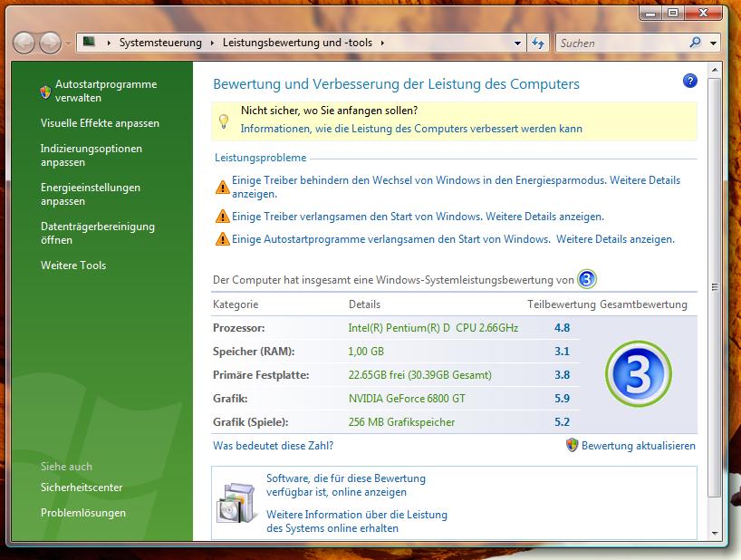Expand chevron after Systemsteuerung breadcrumb
The width and height of the screenshot is (741, 560).
click(x=212, y=43)
